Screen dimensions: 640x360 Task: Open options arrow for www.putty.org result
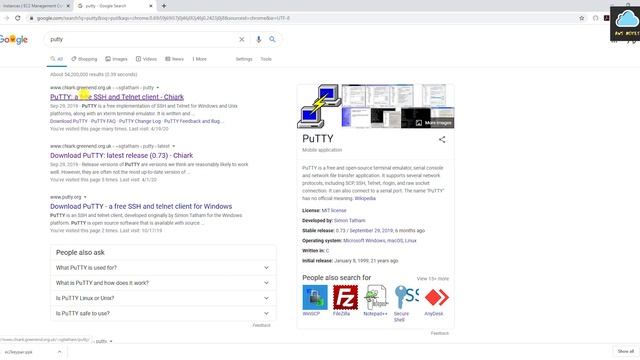point(85,197)
